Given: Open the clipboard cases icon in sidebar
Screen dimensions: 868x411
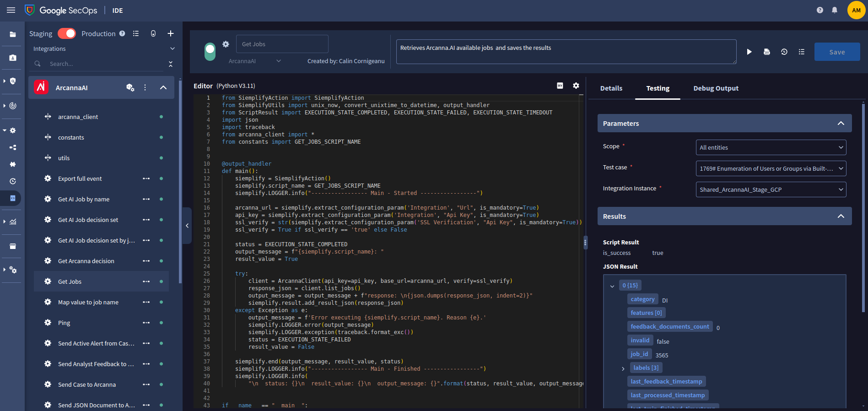Looking at the screenshot, I should [13, 58].
